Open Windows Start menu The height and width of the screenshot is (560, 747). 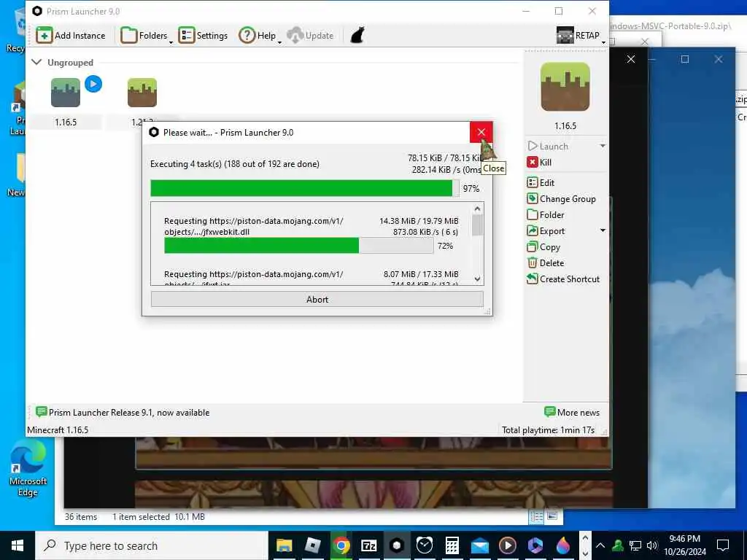pos(18,545)
